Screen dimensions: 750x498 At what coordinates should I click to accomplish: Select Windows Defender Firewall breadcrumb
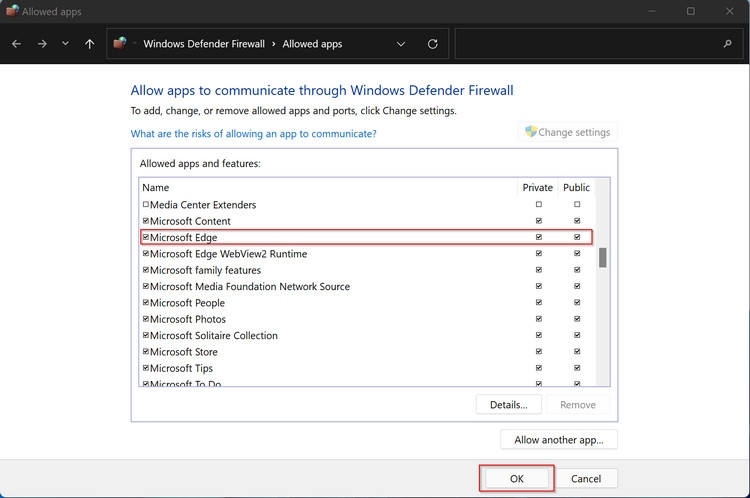click(204, 44)
